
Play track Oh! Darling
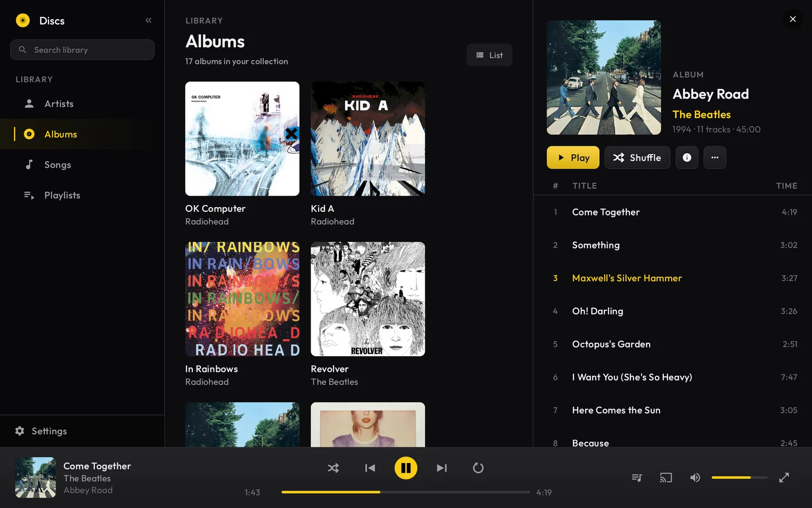pos(672,311)
